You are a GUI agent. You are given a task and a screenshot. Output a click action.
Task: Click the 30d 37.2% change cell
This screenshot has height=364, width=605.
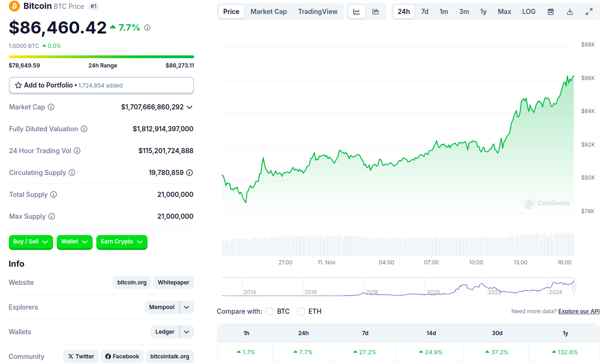pos(497,352)
